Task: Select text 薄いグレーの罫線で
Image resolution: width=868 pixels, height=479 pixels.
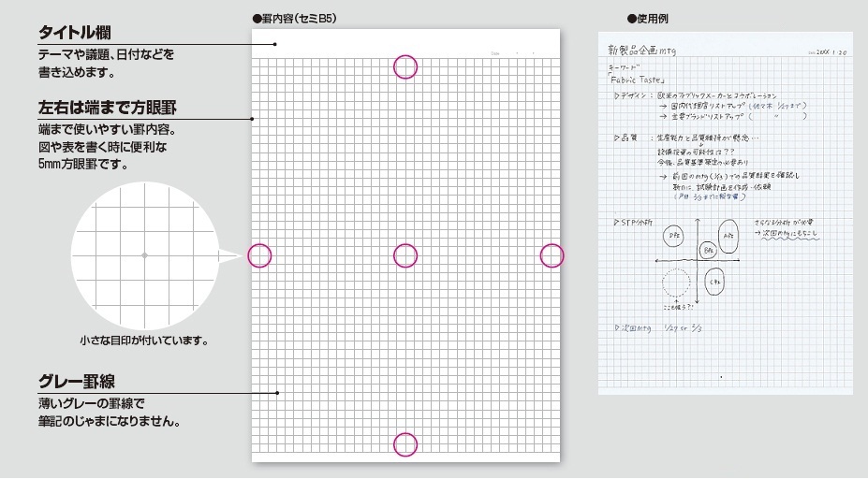Action: point(92,404)
